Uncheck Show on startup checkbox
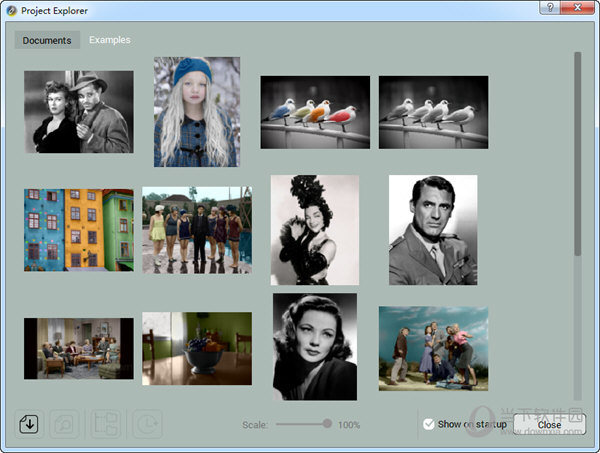The image size is (600, 453). click(429, 424)
